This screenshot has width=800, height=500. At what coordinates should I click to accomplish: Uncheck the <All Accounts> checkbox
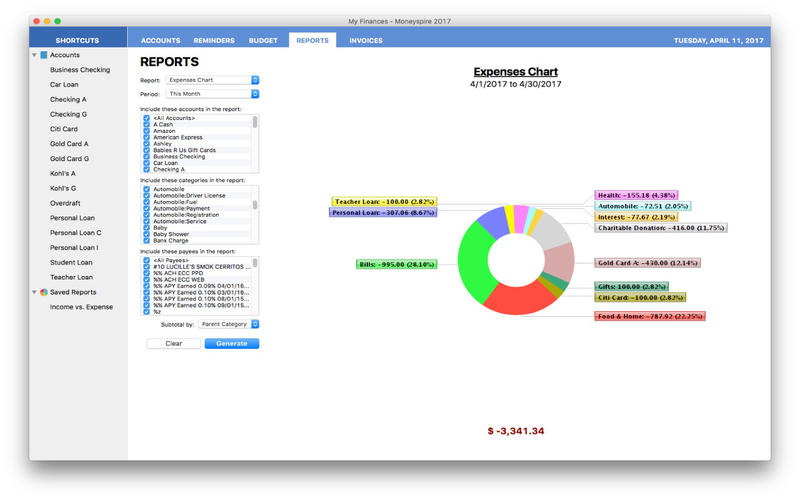146,118
